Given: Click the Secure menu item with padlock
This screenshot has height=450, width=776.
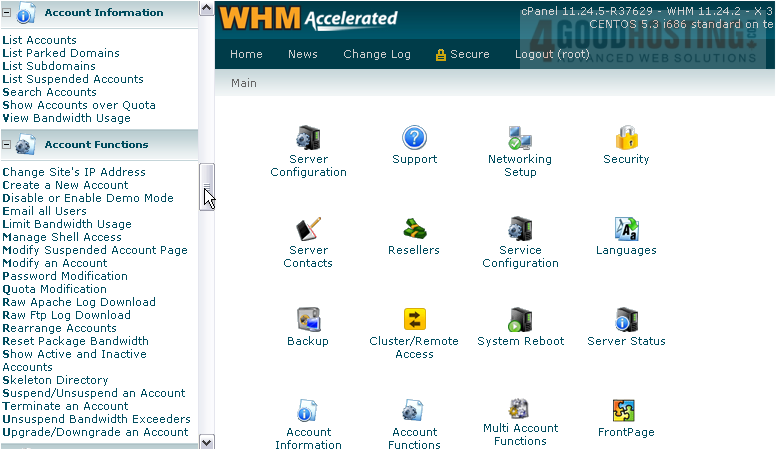Looking at the screenshot, I should (462, 54).
